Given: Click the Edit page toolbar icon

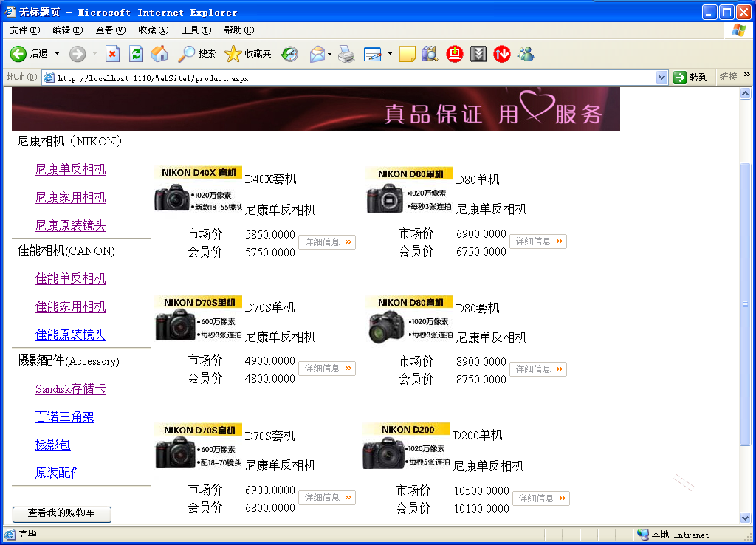Looking at the screenshot, I should (x=373, y=53).
